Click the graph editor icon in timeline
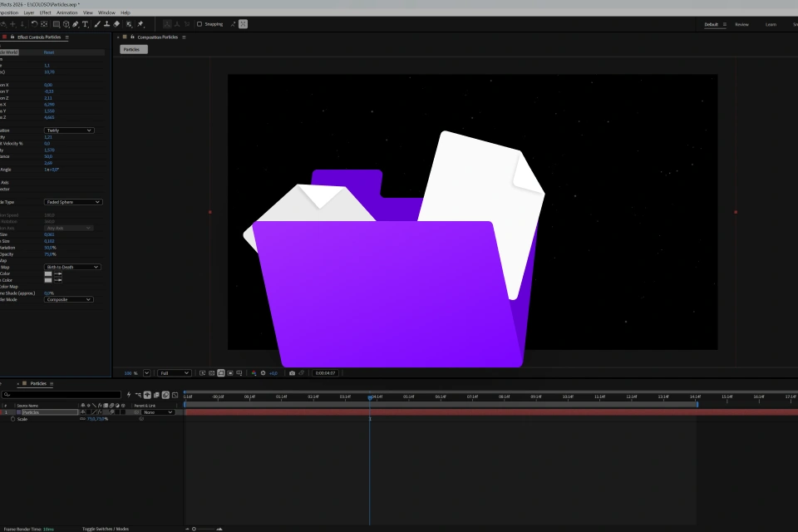The image size is (798, 532). click(175, 395)
